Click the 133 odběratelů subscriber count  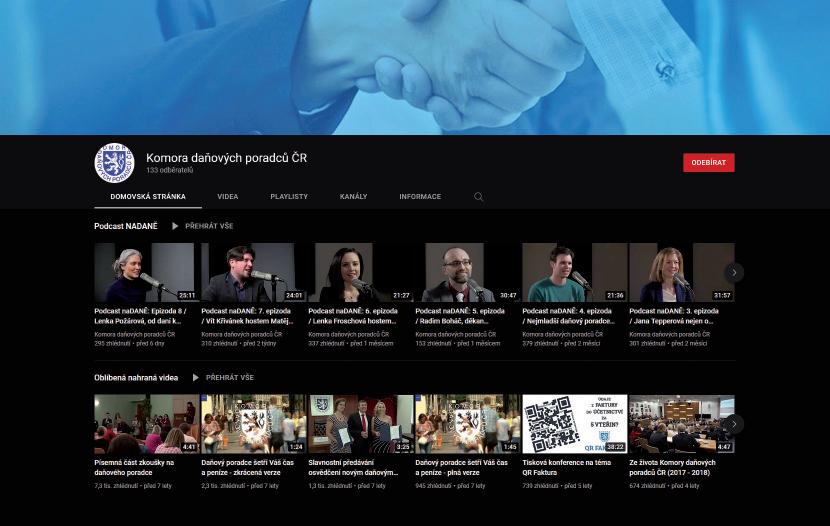pos(169,170)
